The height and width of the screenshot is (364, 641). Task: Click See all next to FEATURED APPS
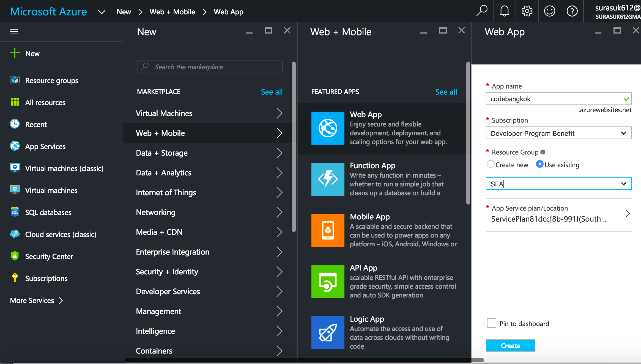pyautogui.click(x=446, y=92)
